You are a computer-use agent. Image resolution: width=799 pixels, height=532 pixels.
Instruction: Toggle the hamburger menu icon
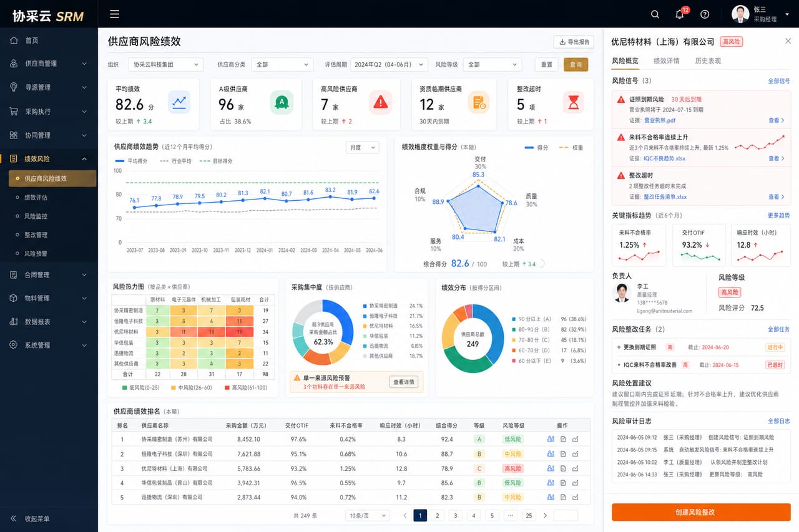pos(114,14)
